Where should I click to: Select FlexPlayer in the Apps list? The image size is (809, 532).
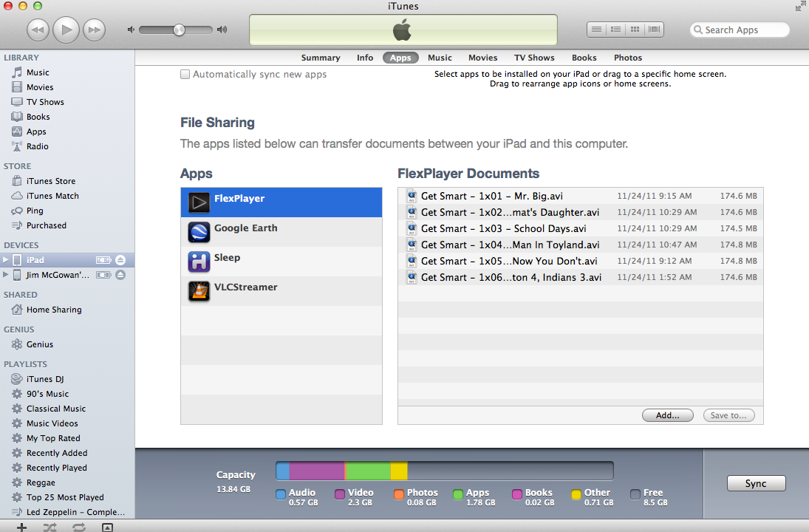[x=281, y=202]
